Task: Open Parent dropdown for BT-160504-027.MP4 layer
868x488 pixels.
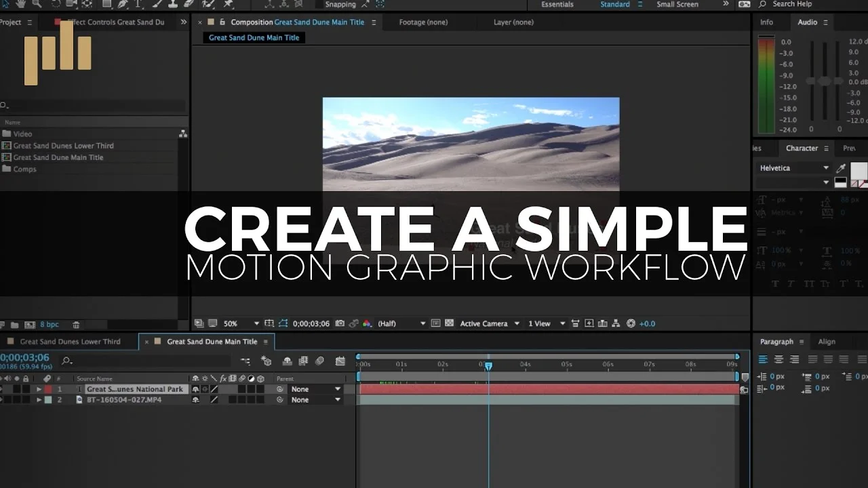Action: (x=316, y=400)
